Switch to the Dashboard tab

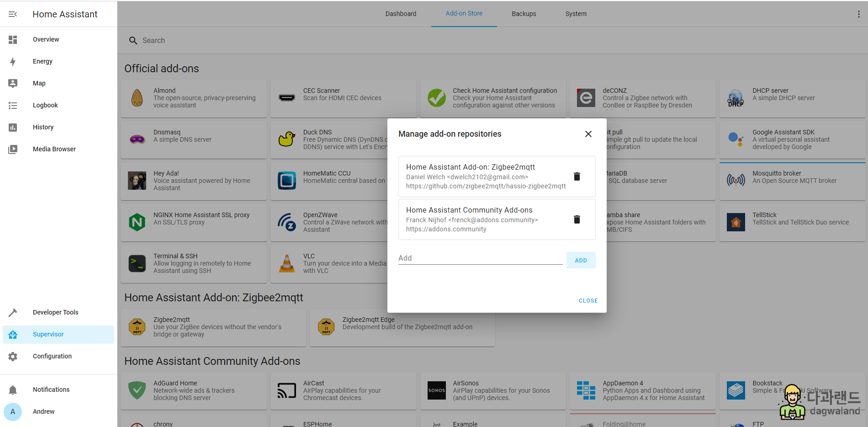coord(401,14)
